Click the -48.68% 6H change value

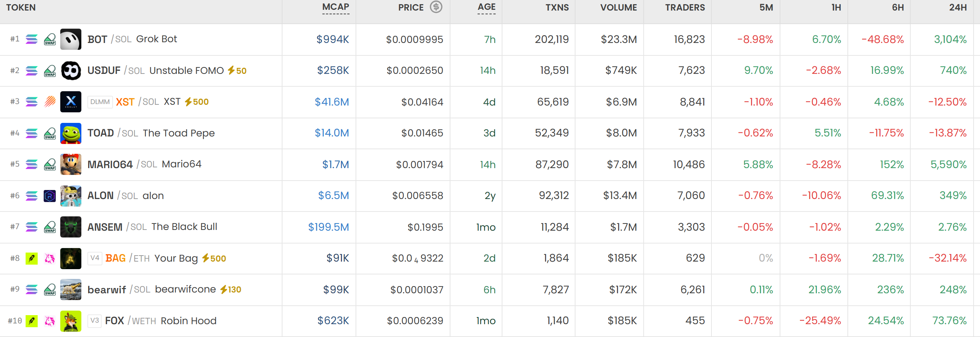882,39
